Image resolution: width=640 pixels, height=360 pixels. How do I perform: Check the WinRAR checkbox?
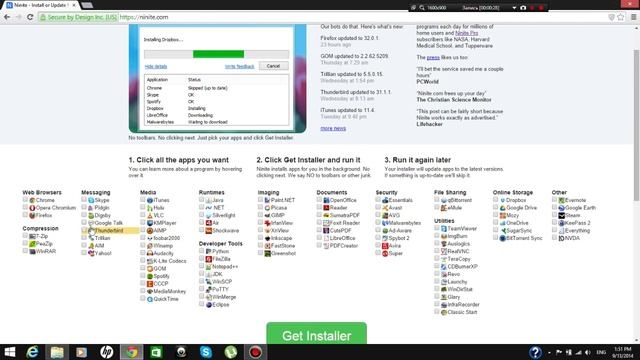(25, 251)
